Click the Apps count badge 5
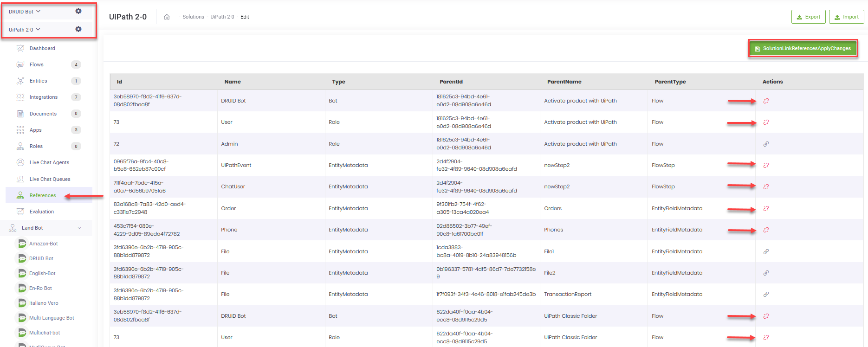The image size is (868, 347). pyautogui.click(x=76, y=130)
